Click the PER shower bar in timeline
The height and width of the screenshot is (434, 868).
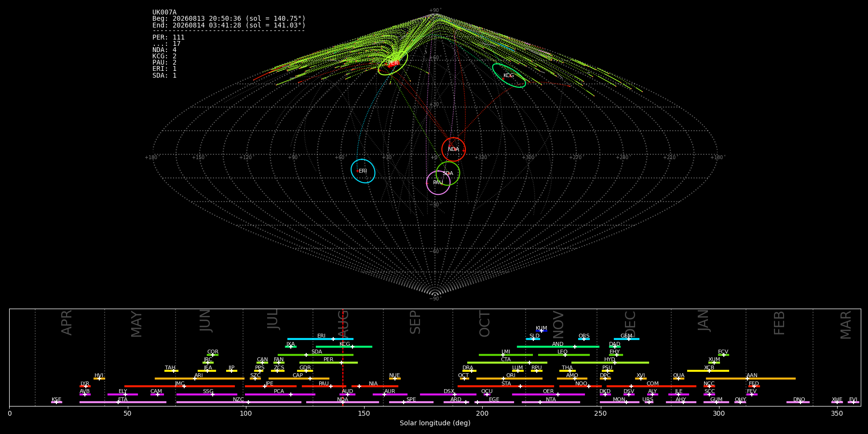pyautogui.click(x=328, y=363)
